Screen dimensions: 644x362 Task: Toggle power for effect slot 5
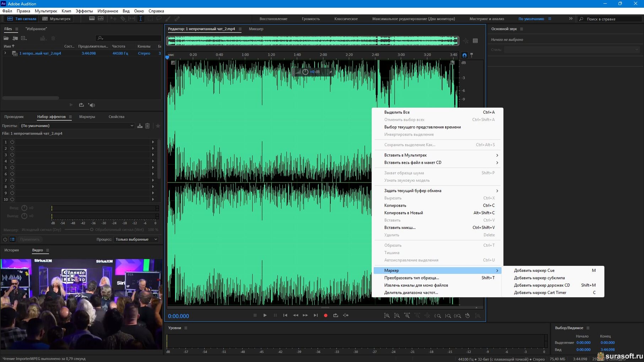pos(12,168)
